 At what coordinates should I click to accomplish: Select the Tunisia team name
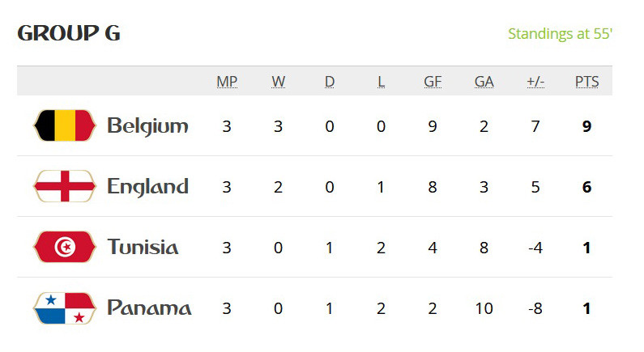(143, 247)
